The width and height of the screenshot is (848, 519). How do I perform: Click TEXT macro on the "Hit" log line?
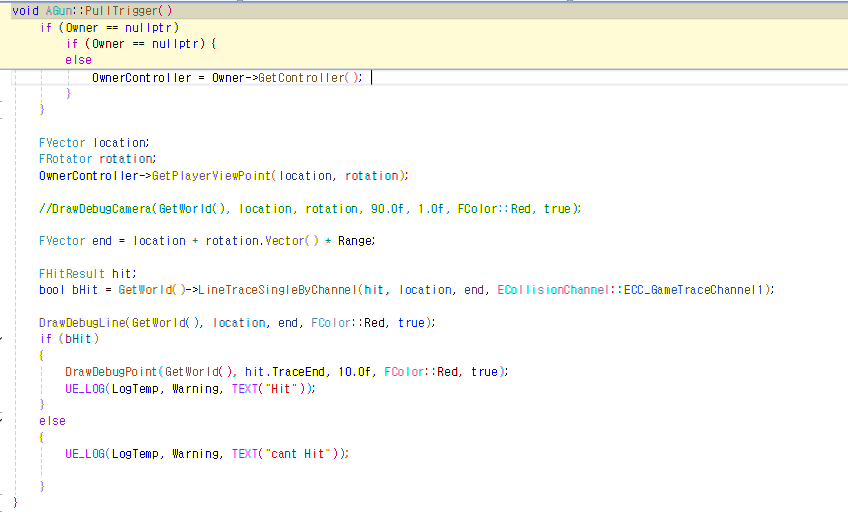coord(245,388)
